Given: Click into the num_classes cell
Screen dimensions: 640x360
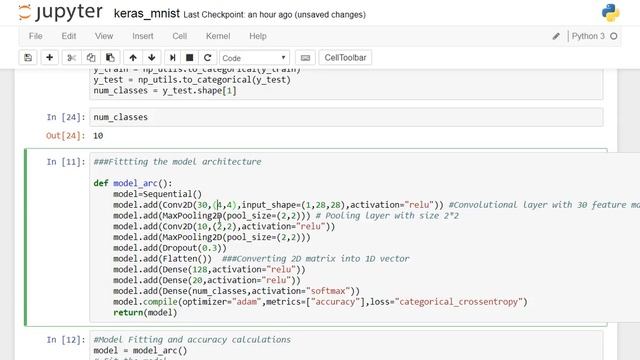Looking at the screenshot, I should pos(346,117).
